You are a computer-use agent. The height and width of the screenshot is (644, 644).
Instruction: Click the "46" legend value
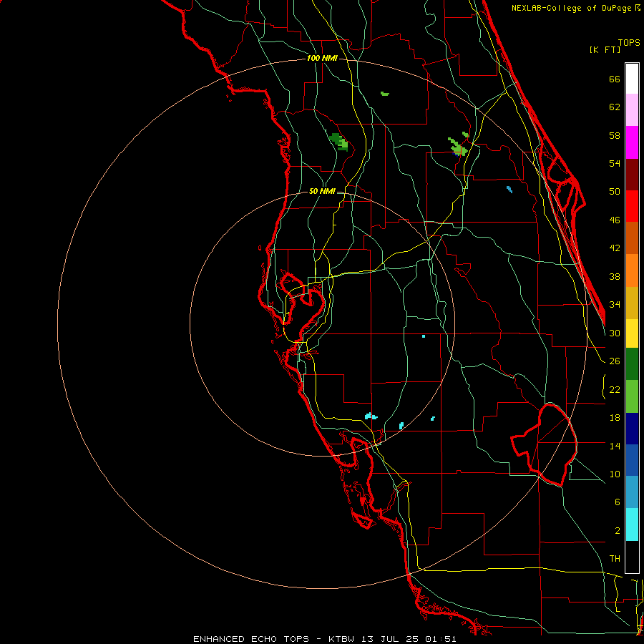(615, 220)
